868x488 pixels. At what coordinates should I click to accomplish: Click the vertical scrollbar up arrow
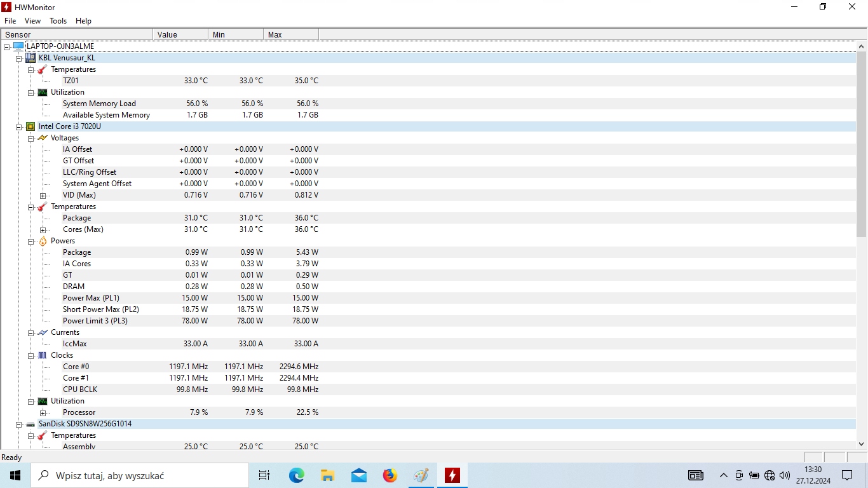[x=862, y=46]
